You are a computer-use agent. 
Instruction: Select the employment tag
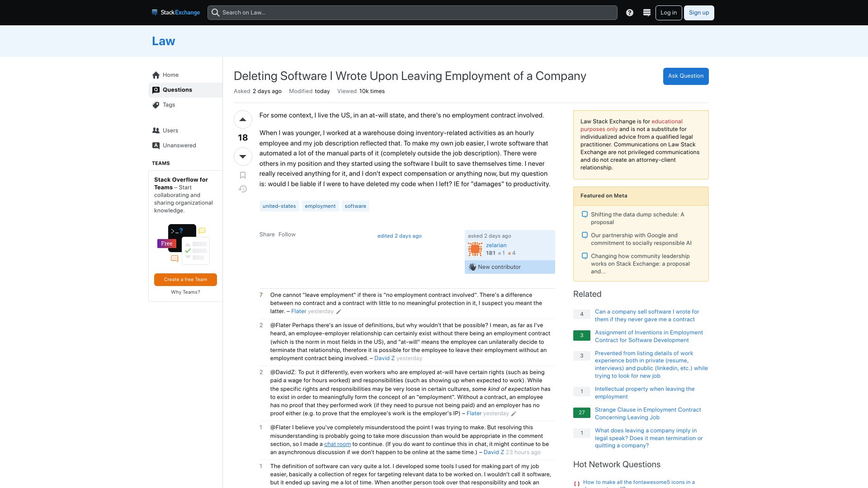click(x=320, y=206)
